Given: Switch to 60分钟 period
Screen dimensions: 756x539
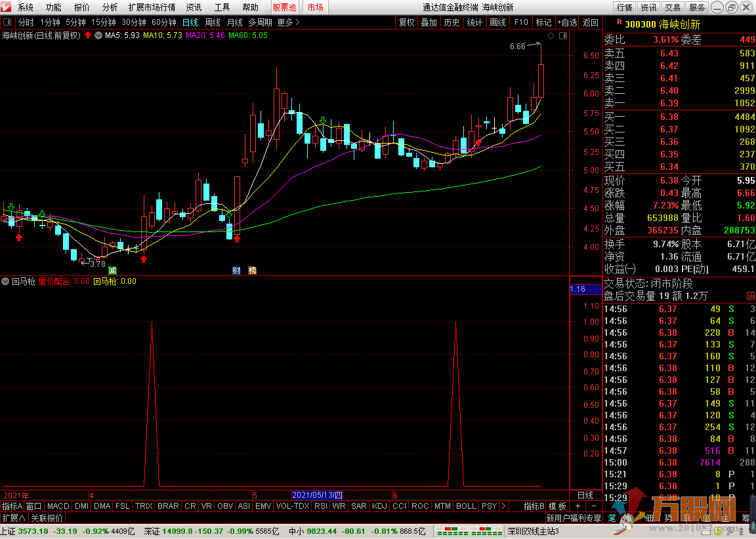Looking at the screenshot, I should point(164,22).
